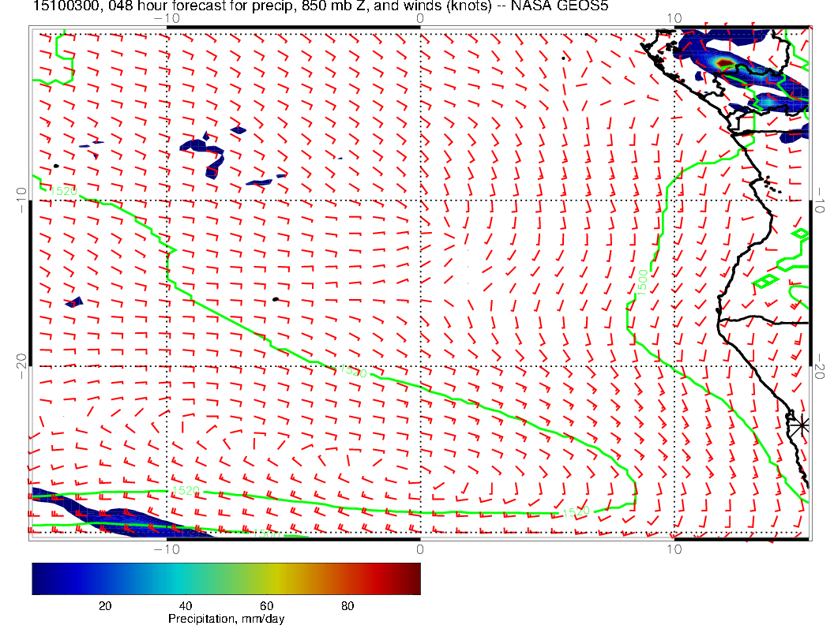The image size is (834, 644).
Task: Click the double green diamond contour near the right edge
Action: [765, 281]
